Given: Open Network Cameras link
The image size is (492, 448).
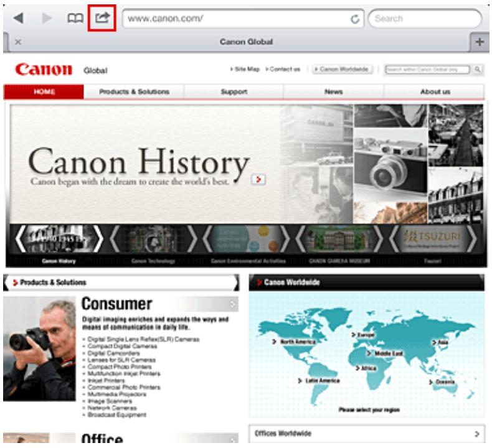Looking at the screenshot, I should point(112,408).
